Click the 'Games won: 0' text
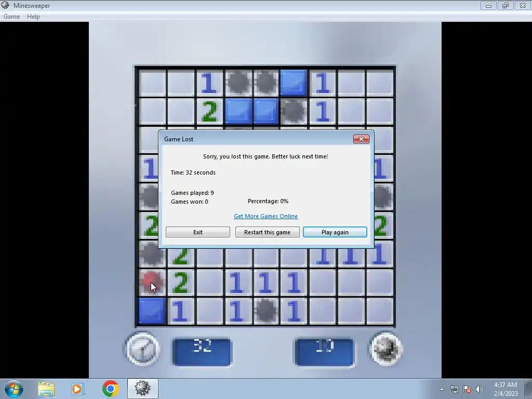Viewport: 532px width, 399px height. pyautogui.click(x=189, y=202)
